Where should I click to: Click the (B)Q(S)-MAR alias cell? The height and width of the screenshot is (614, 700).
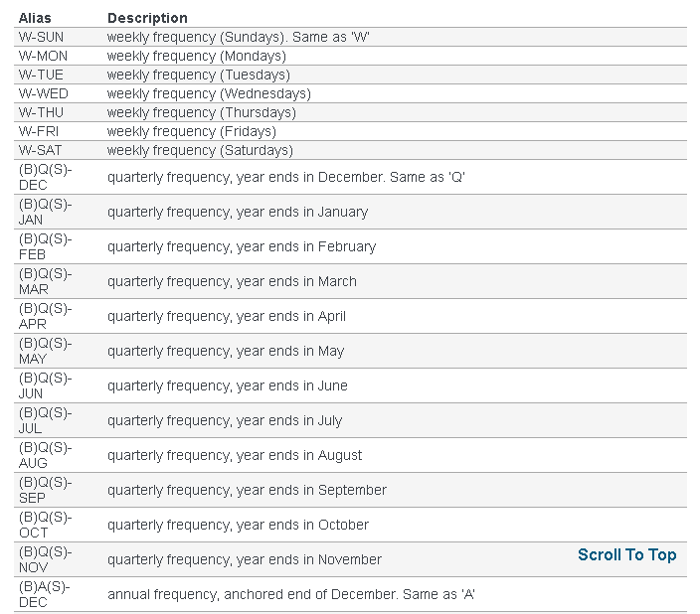tap(46, 281)
